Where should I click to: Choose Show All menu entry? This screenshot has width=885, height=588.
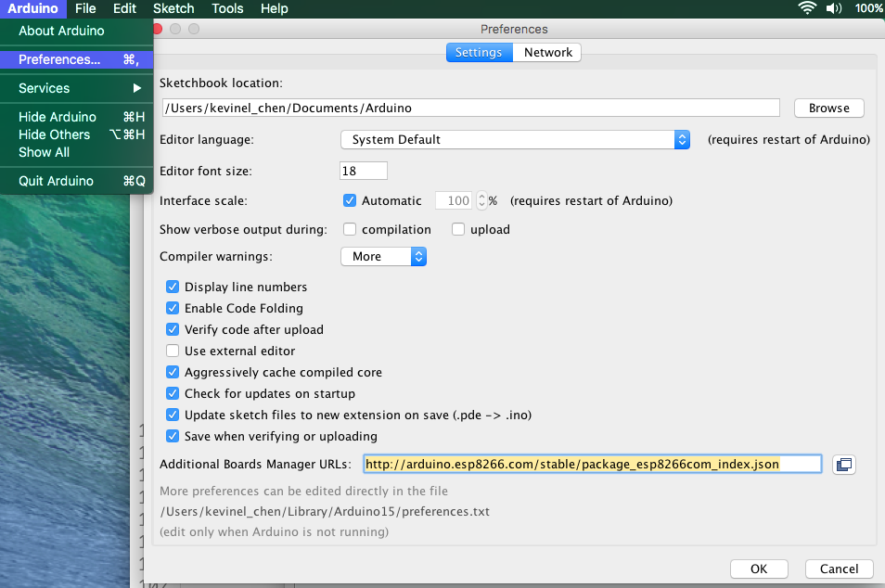[77, 152]
